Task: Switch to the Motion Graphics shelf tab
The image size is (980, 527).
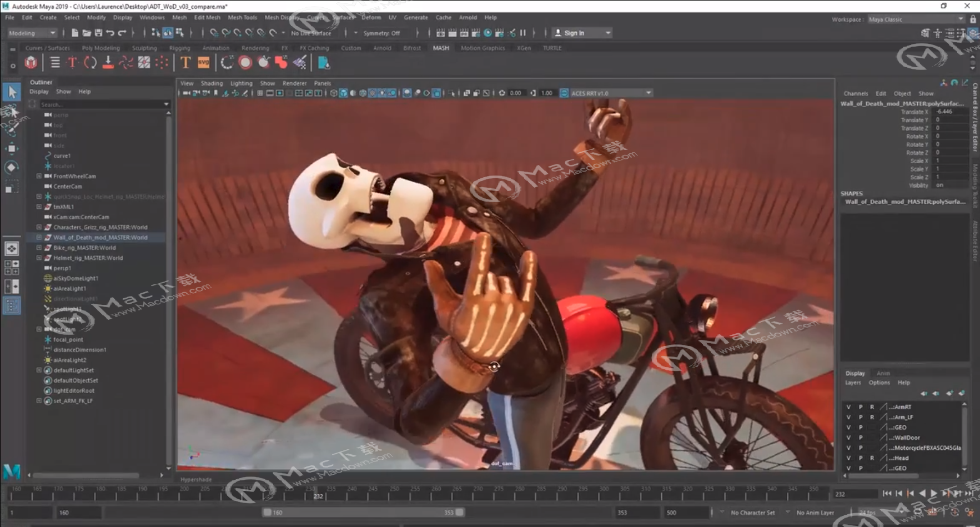Action: [483, 48]
